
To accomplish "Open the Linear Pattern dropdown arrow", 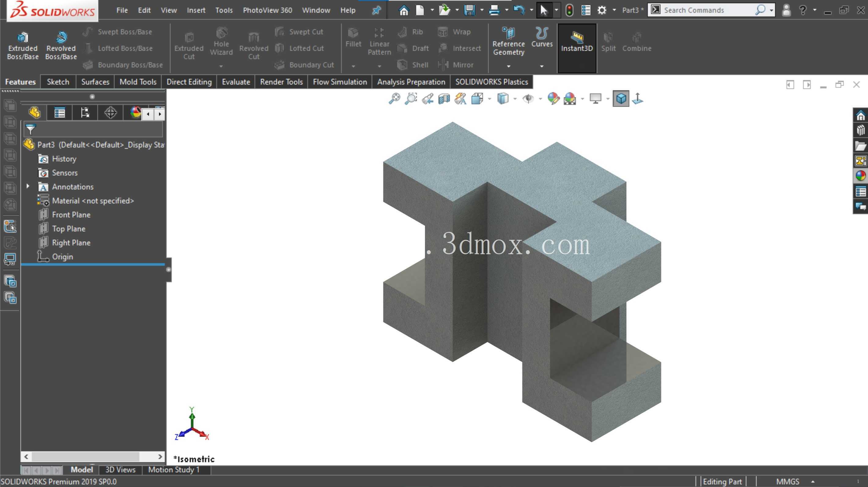I will 379,66.
